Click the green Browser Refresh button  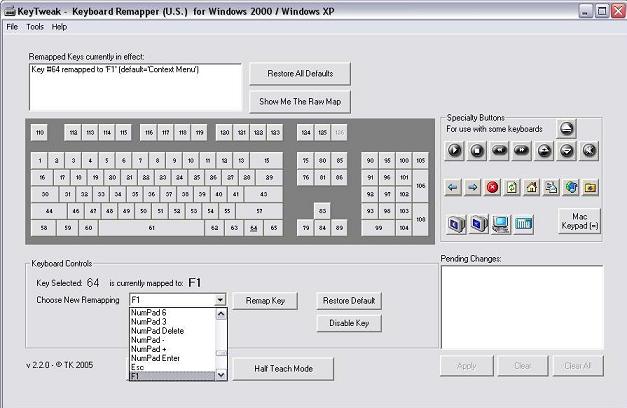tap(512, 187)
